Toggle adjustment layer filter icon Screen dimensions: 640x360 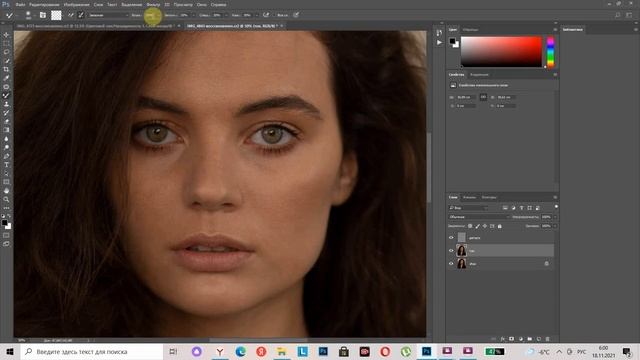[x=513, y=208]
